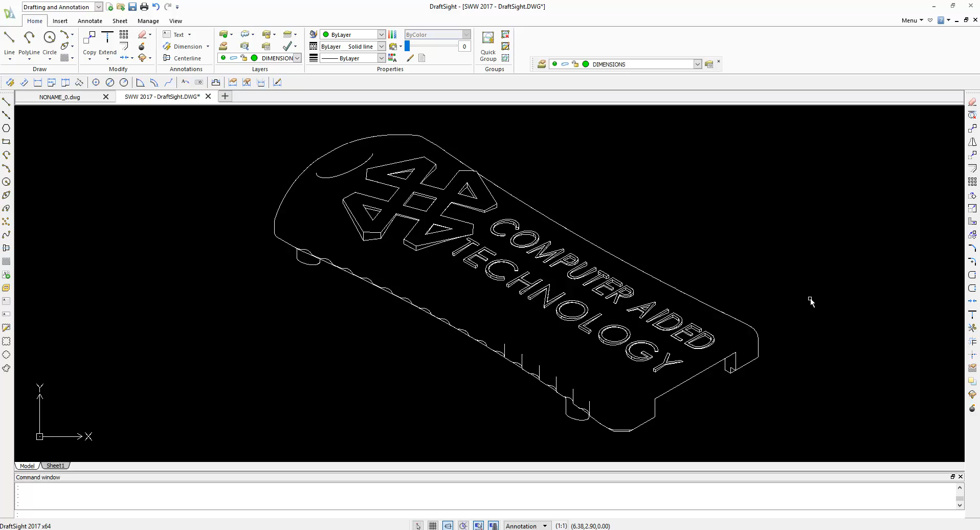Toggle layer freeze icon in ribbon Layers dropdown
The width and height of the screenshot is (980, 530).
pyautogui.click(x=233, y=58)
